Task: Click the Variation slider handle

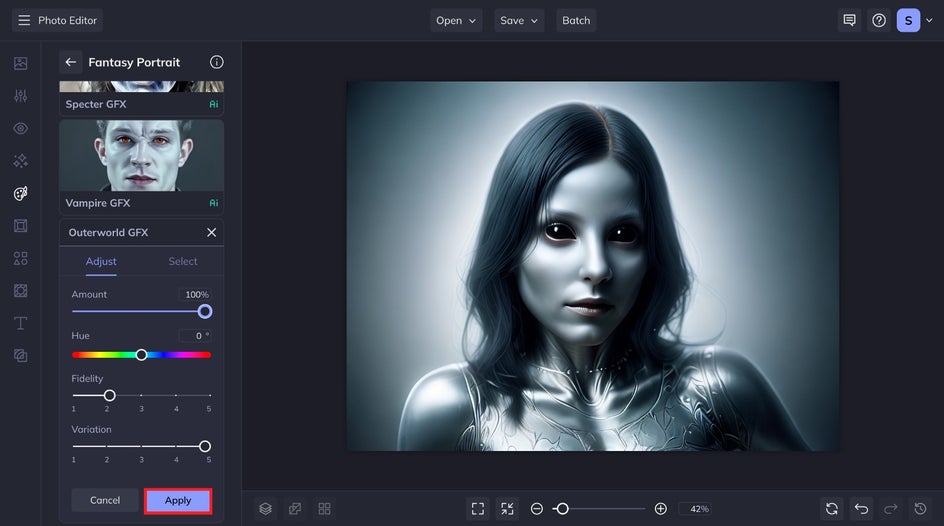Action: pos(205,446)
